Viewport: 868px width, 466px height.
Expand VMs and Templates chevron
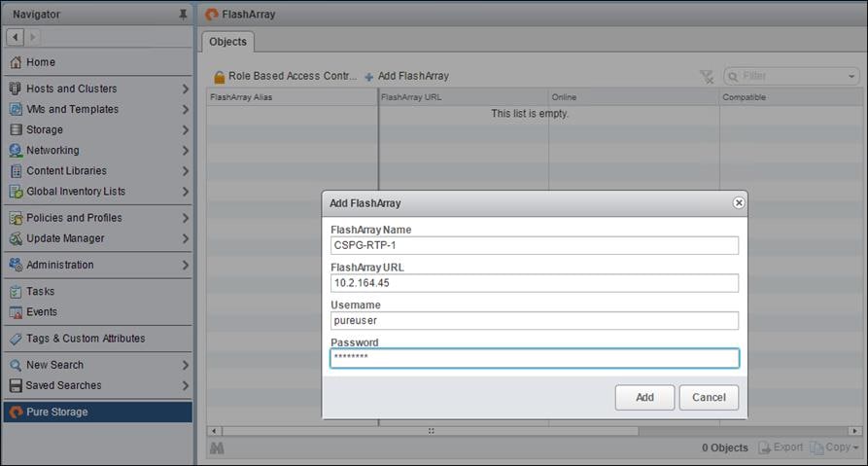[185, 109]
